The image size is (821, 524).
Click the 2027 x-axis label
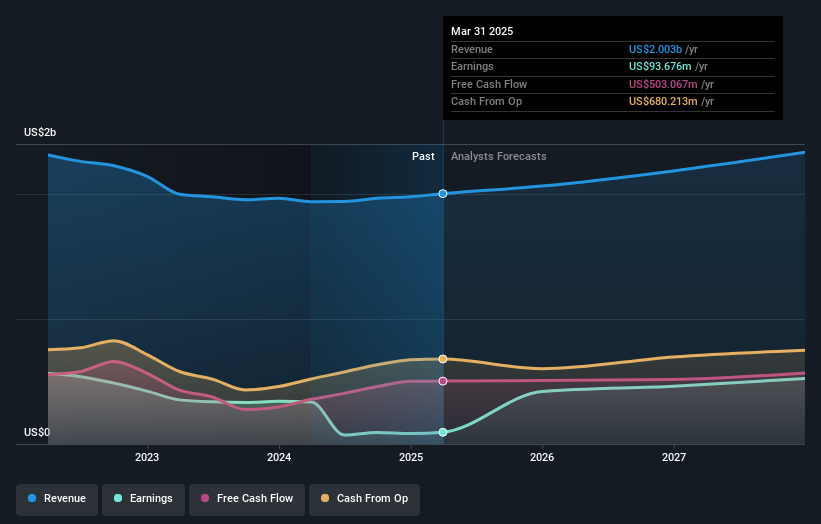click(674, 458)
